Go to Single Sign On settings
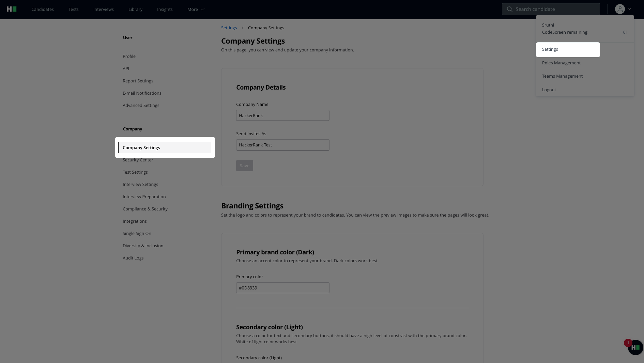Screen dimensions: 644x363 click(137, 234)
